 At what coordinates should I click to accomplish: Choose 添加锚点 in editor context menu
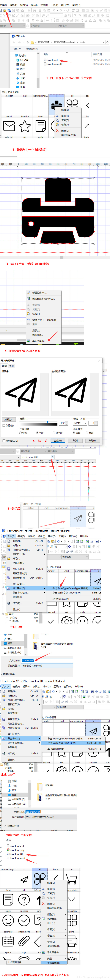38,335
